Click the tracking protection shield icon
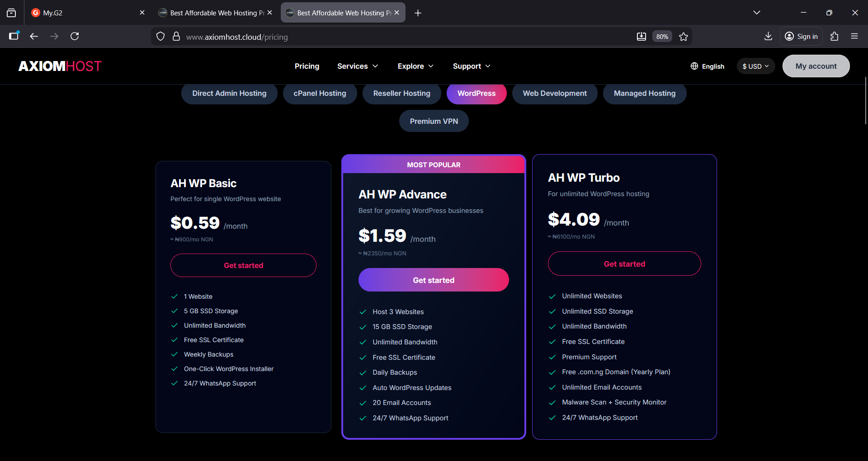 160,37
